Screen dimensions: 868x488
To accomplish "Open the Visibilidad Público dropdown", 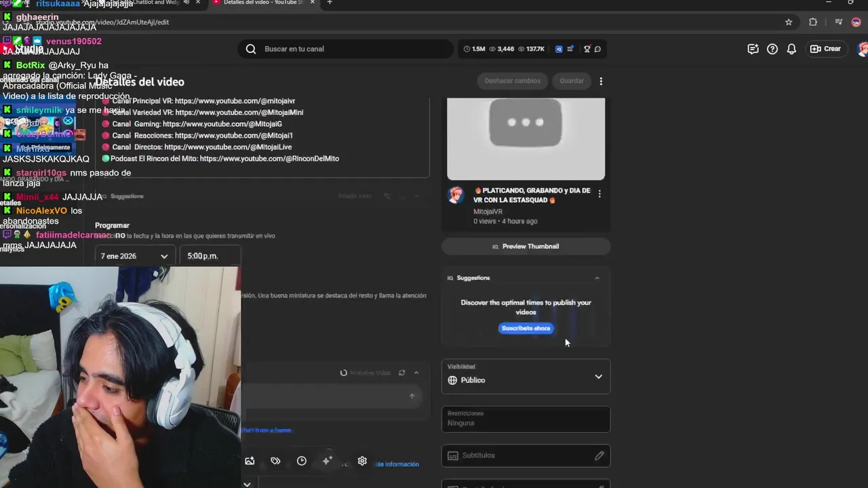I will coord(526,376).
